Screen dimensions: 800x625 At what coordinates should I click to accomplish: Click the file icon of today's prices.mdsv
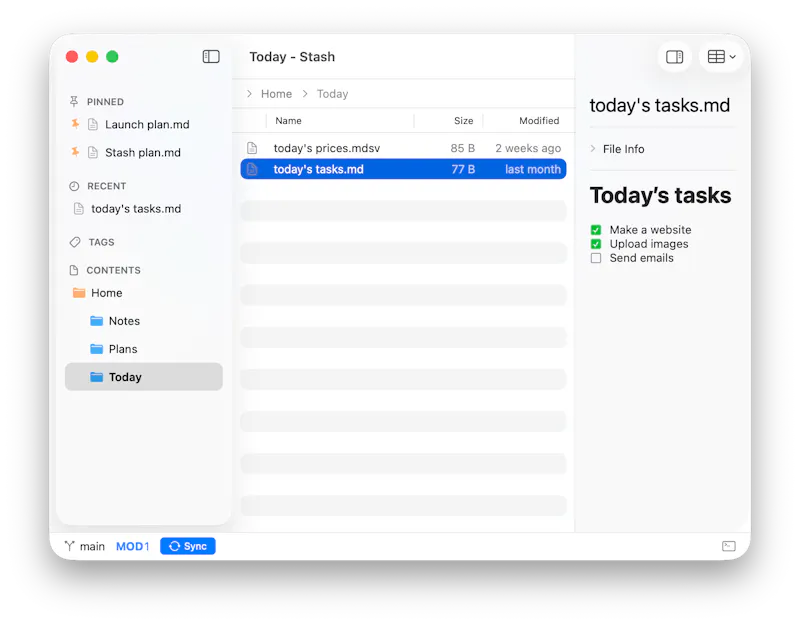tap(252, 148)
